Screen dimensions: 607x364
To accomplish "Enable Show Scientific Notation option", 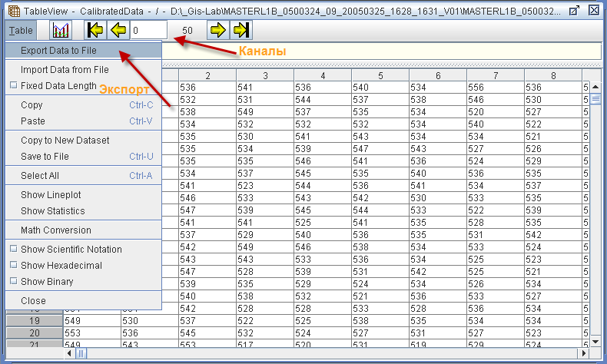I will pyautogui.click(x=14, y=250).
